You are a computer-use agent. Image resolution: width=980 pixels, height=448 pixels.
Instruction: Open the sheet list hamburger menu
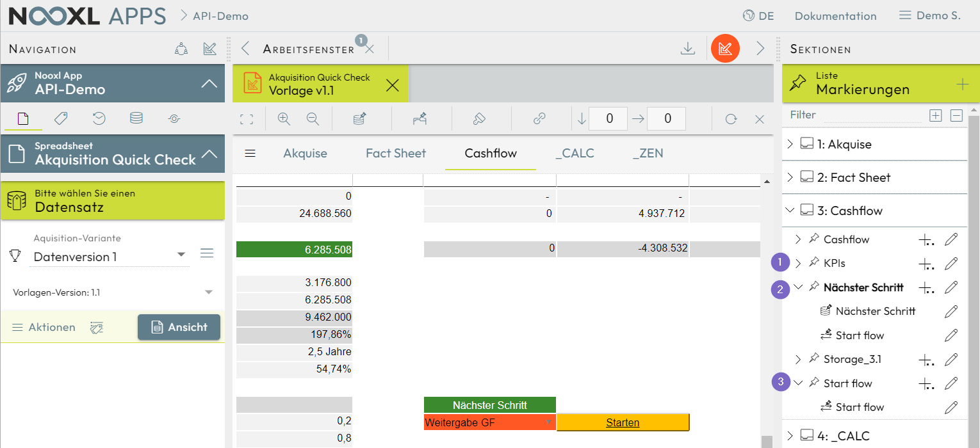point(250,154)
